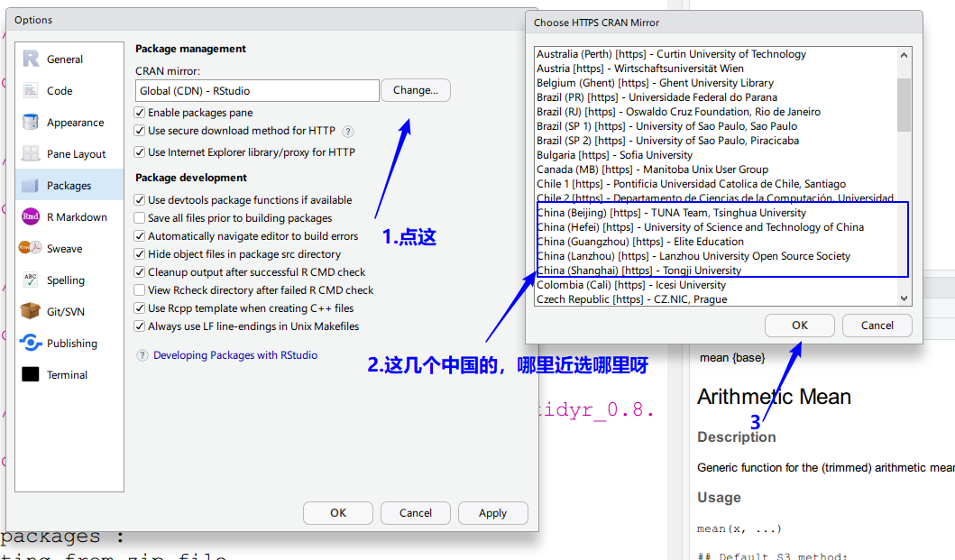Toggle Enable packages pane checkbox

pos(140,113)
